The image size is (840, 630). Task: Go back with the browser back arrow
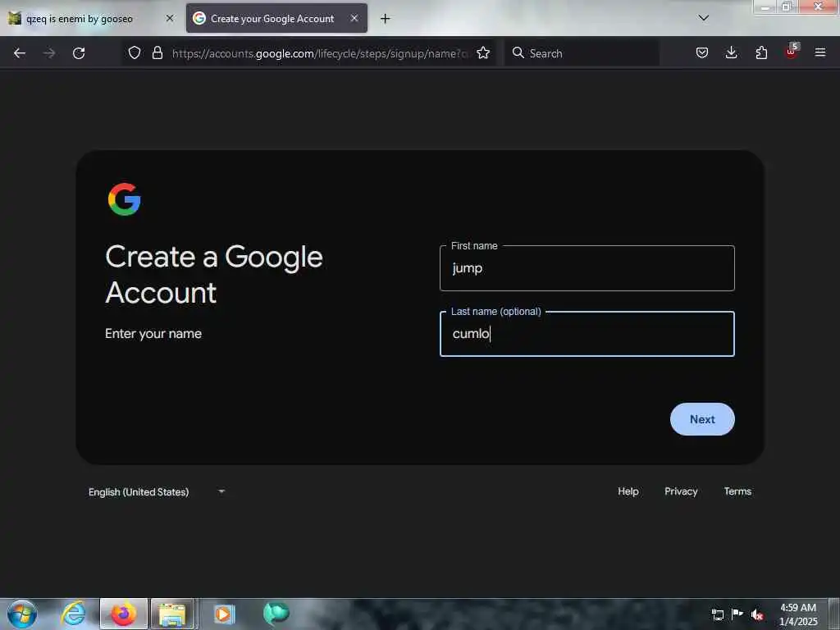coord(20,53)
